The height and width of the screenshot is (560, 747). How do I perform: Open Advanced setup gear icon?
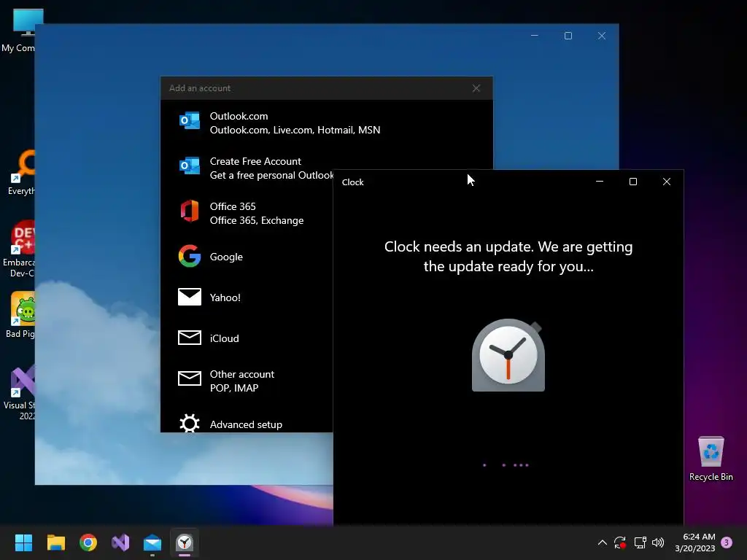(x=189, y=423)
